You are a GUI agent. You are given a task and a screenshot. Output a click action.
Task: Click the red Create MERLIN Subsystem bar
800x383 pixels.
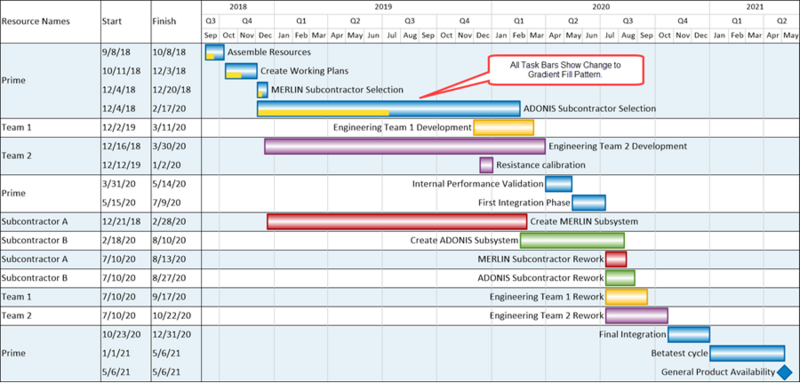click(397, 221)
